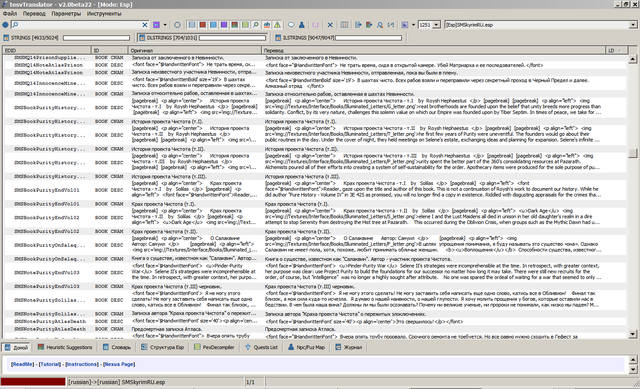
Task: Click the red progress bar in status bar
Action: click(x=33, y=382)
